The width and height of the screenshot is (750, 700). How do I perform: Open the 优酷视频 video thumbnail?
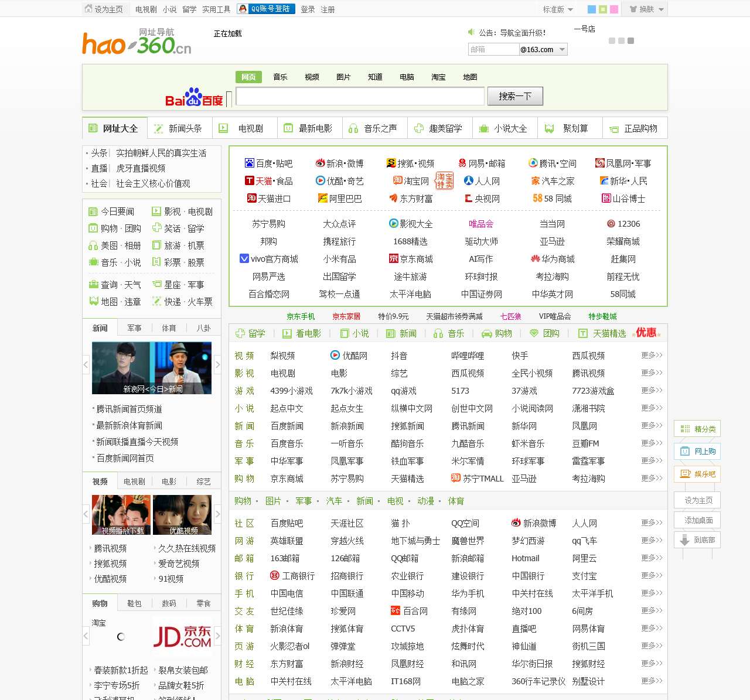point(182,515)
